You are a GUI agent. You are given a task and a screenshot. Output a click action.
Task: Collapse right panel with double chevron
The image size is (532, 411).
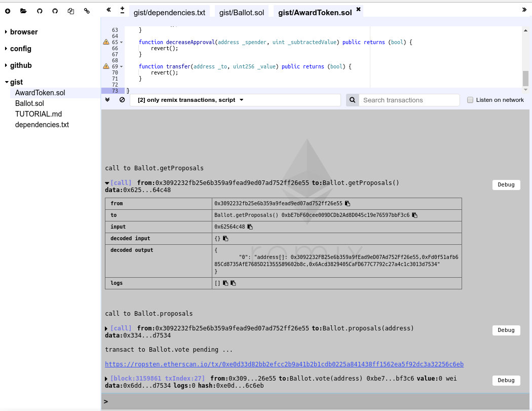coord(524,10)
